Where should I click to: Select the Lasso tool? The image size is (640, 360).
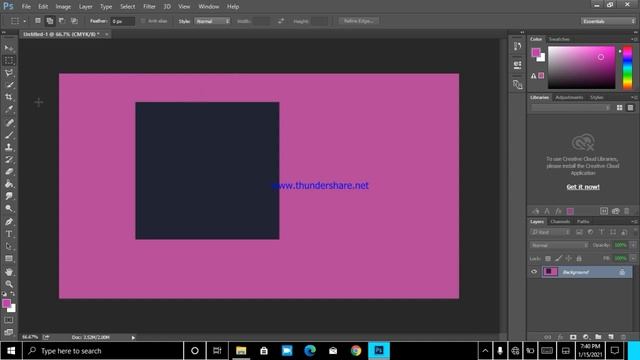9,73
